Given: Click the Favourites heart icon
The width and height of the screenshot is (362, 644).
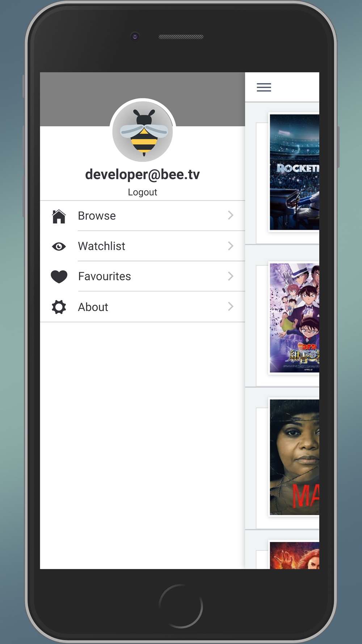Looking at the screenshot, I should (59, 277).
